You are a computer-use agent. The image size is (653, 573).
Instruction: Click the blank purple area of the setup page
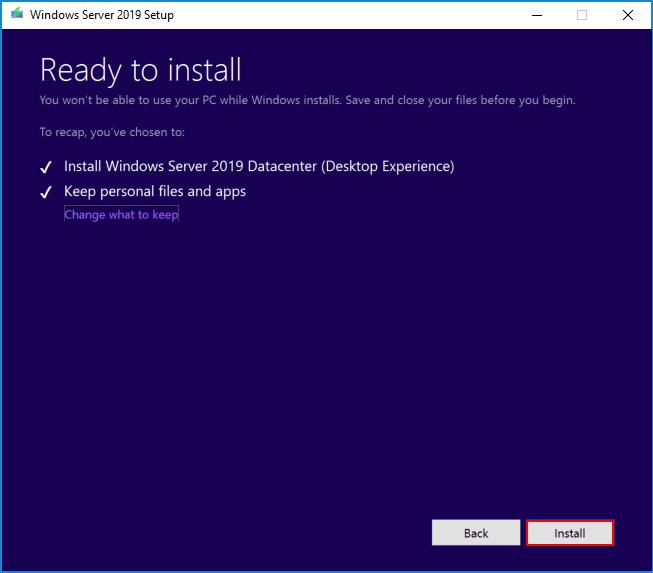(x=325, y=358)
